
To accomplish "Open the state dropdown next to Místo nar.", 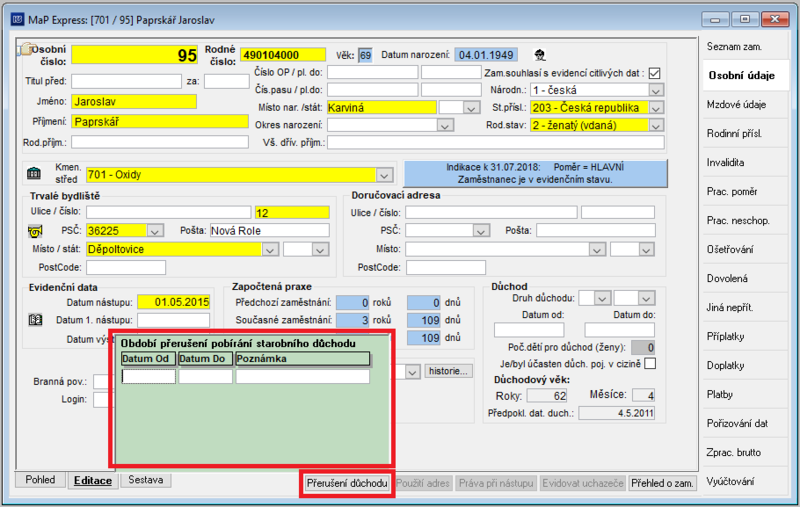I will pyautogui.click(x=471, y=108).
